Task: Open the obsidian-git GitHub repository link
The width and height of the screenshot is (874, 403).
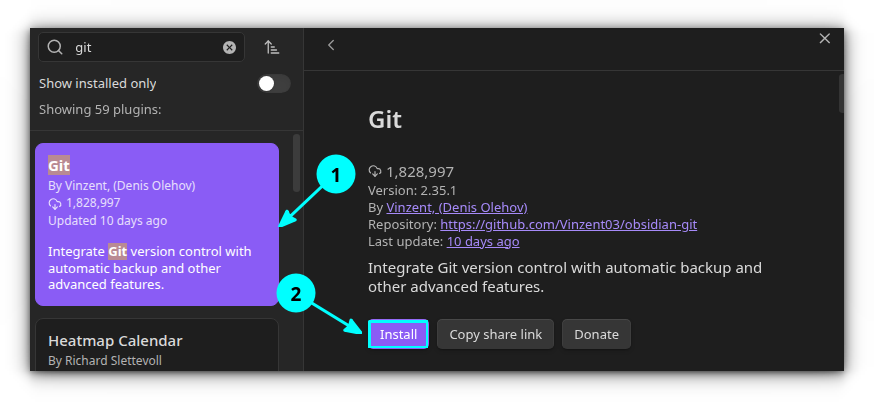Action: coord(568,224)
